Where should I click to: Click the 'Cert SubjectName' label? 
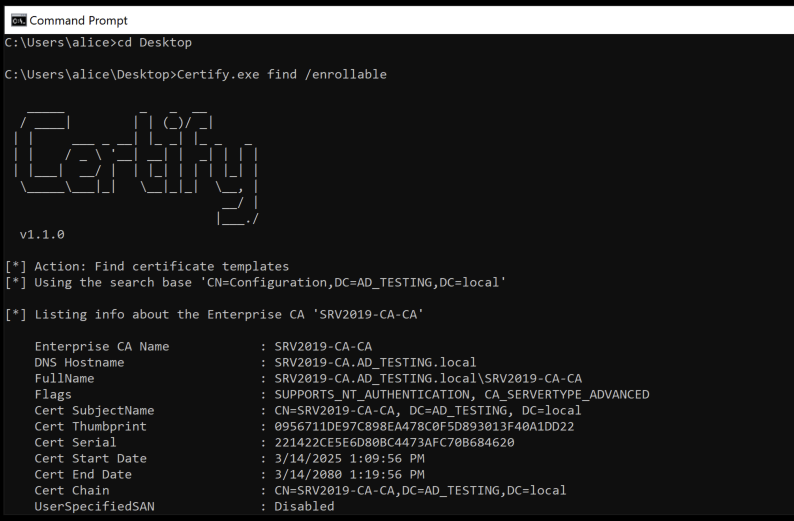tap(94, 411)
